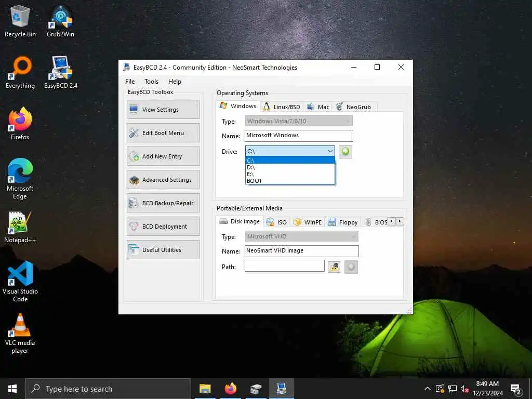Open the File menu
532x399 pixels.
click(130, 82)
